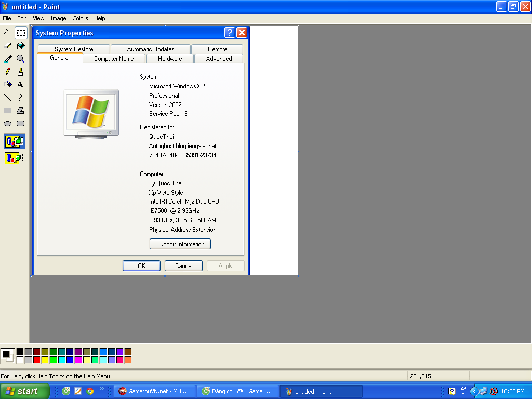Enable opaque selection mode option
532x399 pixels.
(15, 141)
